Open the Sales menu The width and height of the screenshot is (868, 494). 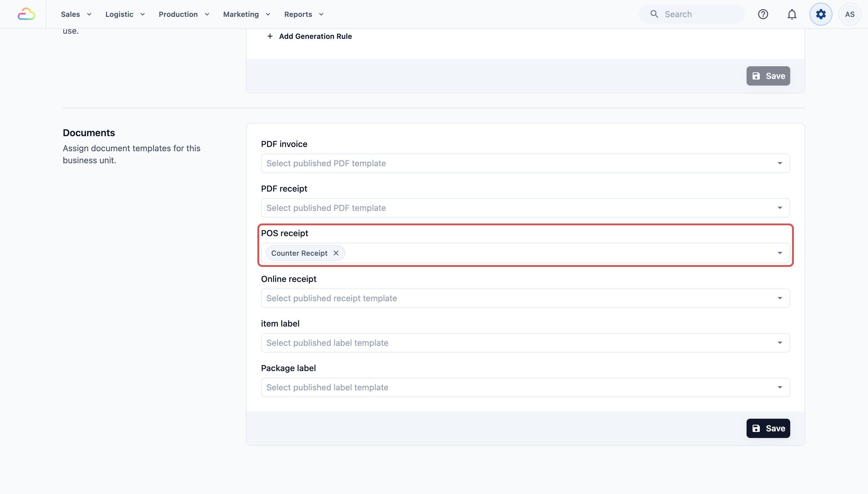(76, 14)
